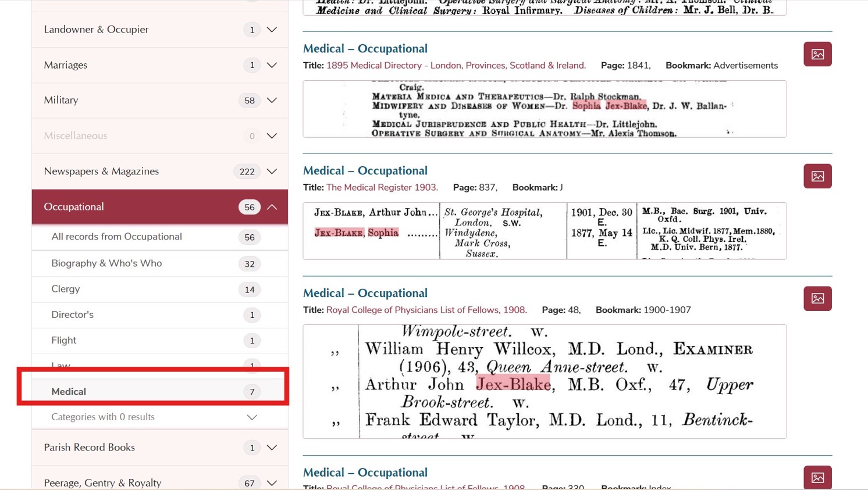
Task: Choose the Flight subcategory
Action: 64,340
